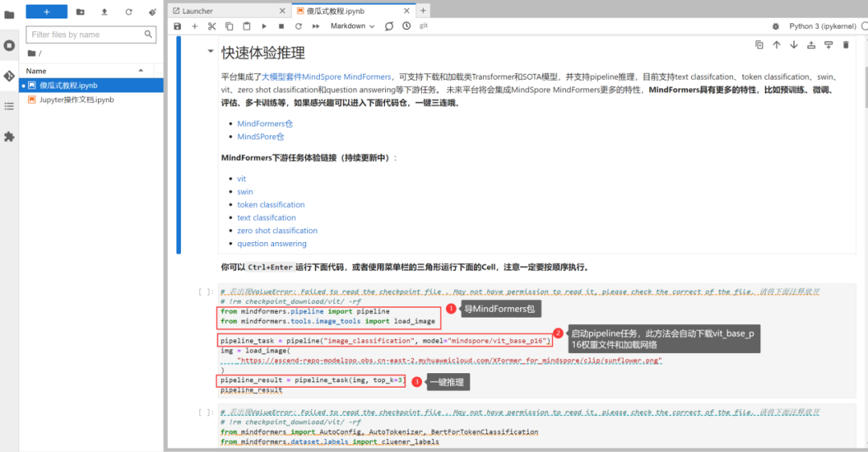
Task: Interrupt the kernel with stop button
Action: coord(281,26)
